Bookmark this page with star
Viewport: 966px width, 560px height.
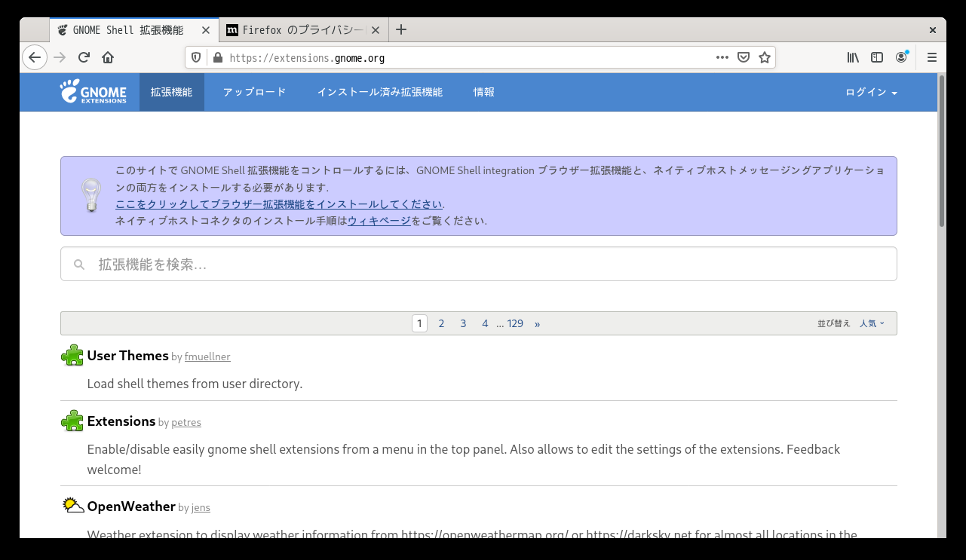(765, 57)
